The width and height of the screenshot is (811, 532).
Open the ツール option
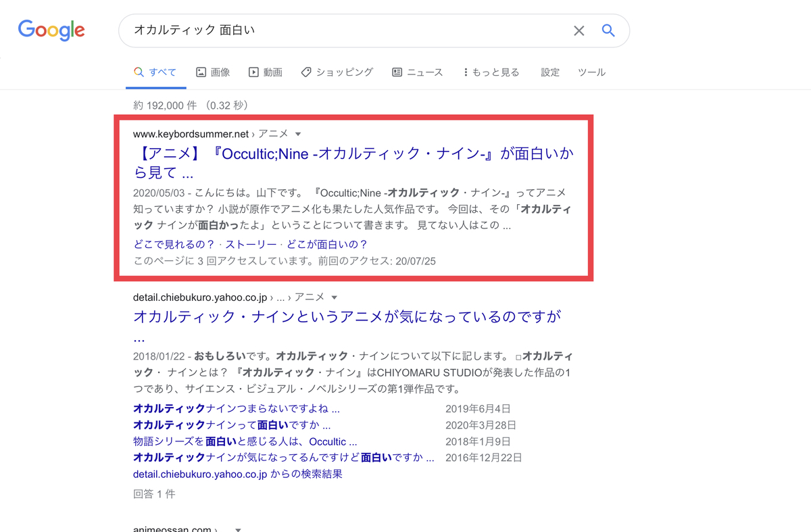pos(591,72)
